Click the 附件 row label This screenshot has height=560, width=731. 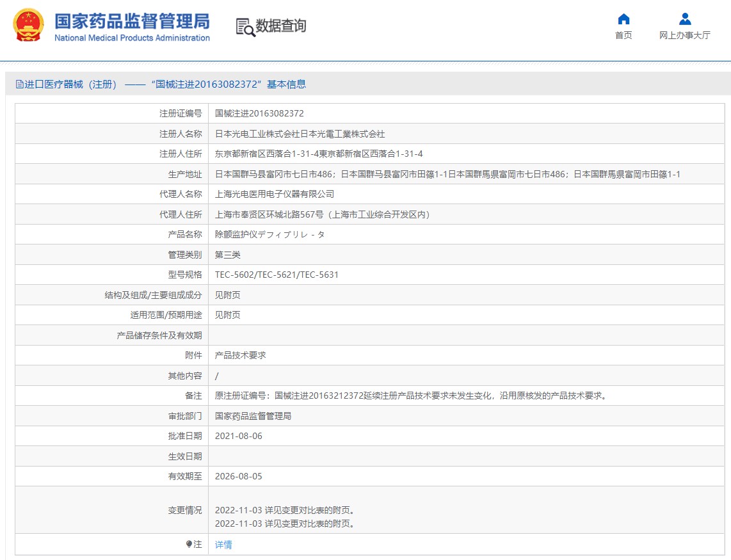tap(193, 355)
